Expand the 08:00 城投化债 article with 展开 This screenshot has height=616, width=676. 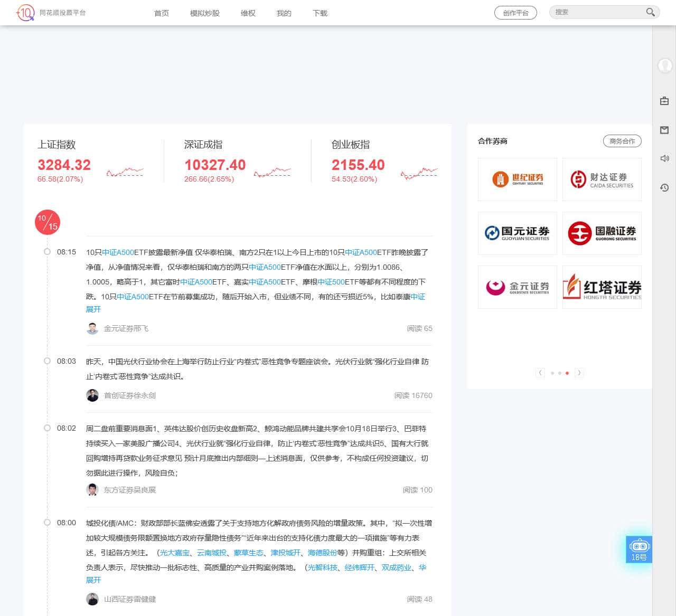(x=93, y=580)
